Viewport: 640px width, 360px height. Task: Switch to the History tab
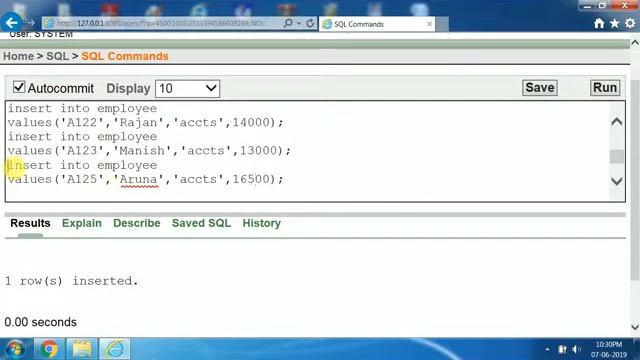[262, 223]
